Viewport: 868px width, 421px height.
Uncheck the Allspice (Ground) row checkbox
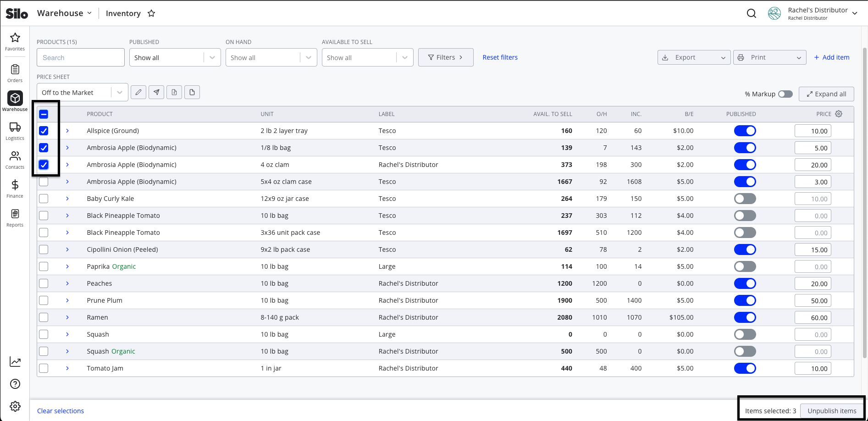(x=44, y=131)
